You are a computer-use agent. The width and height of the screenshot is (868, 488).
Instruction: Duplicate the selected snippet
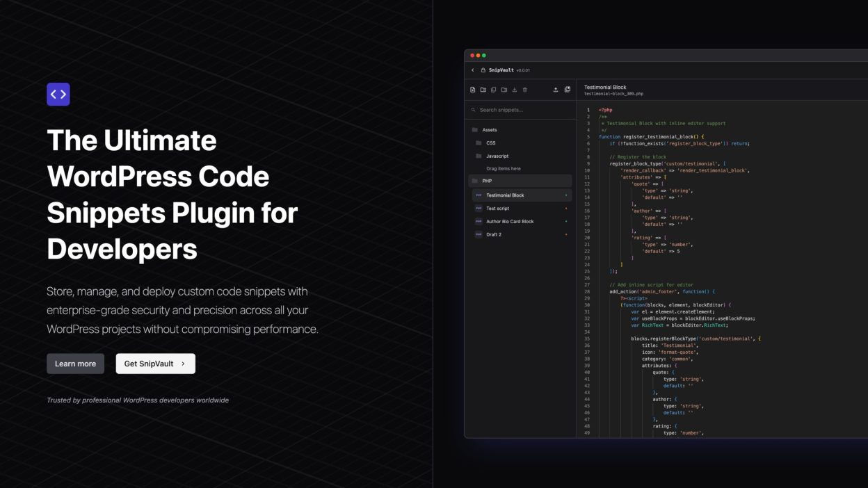(x=494, y=90)
